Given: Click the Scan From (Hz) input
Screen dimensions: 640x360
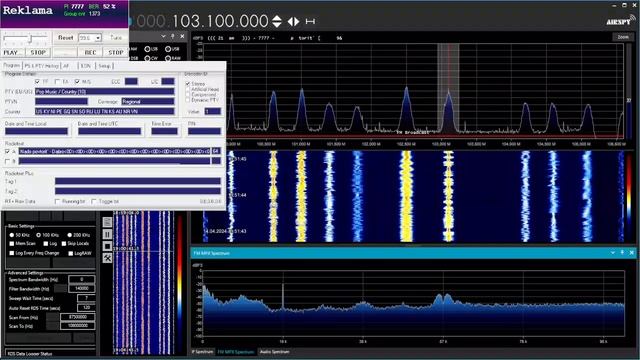Looking at the screenshot, I should pyautogui.click(x=78, y=317).
